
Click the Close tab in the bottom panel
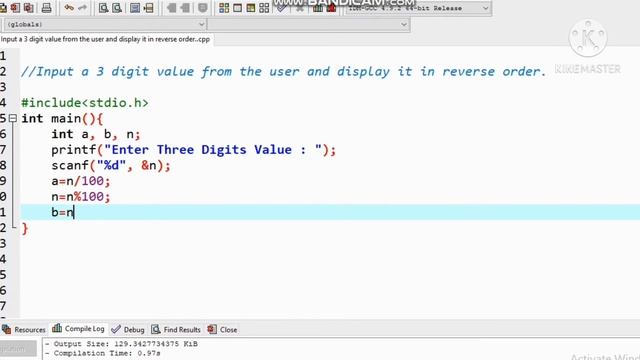pyautogui.click(x=222, y=329)
